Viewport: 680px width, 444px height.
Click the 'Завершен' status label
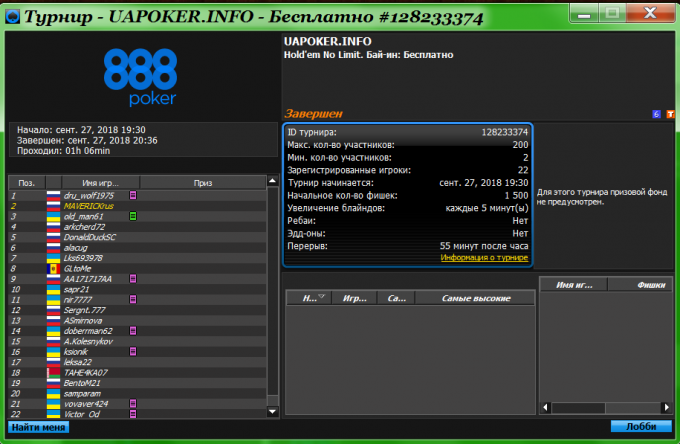click(x=313, y=114)
